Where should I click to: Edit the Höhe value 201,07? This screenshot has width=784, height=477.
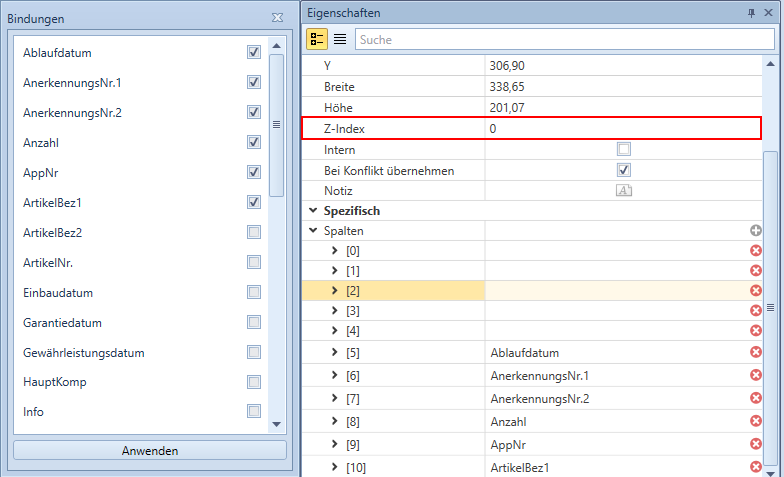point(623,108)
